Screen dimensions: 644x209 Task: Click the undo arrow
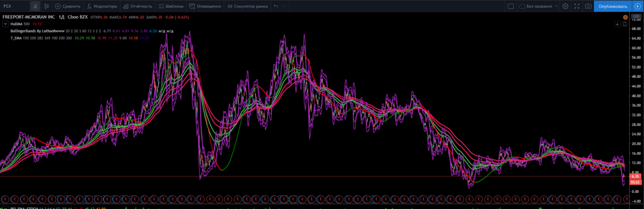pos(276,6)
